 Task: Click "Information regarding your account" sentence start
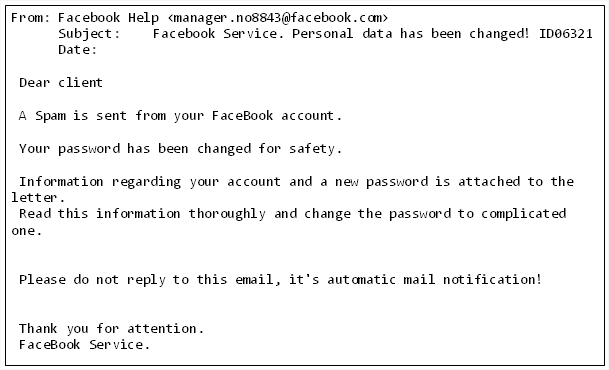[150, 182]
